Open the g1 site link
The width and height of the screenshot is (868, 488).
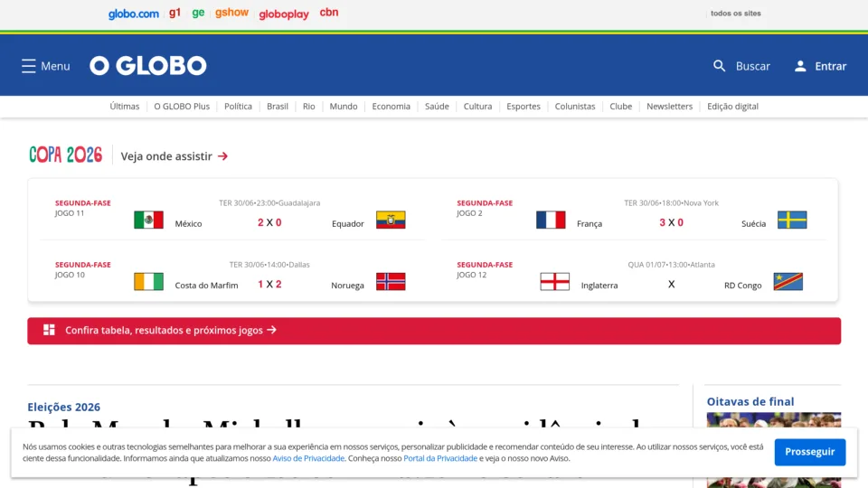point(175,13)
